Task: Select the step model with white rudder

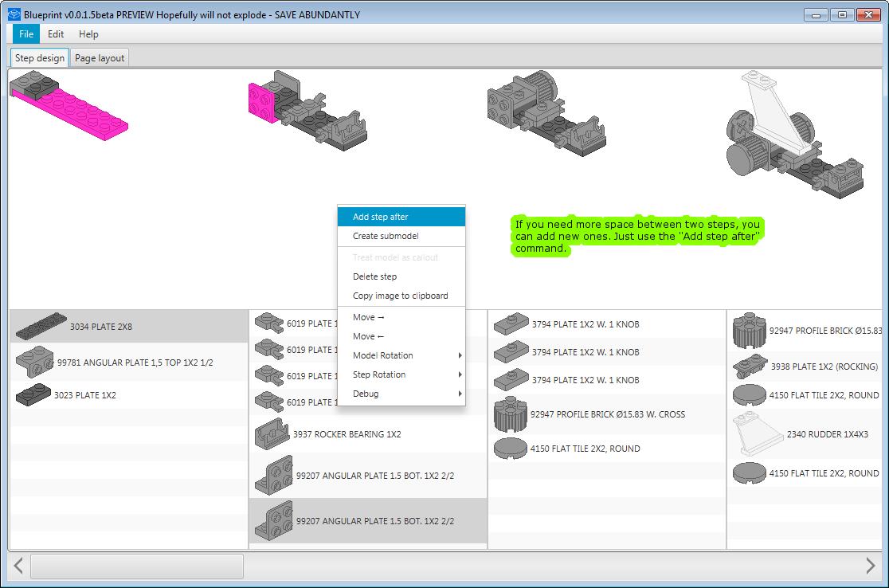Action: (795, 135)
